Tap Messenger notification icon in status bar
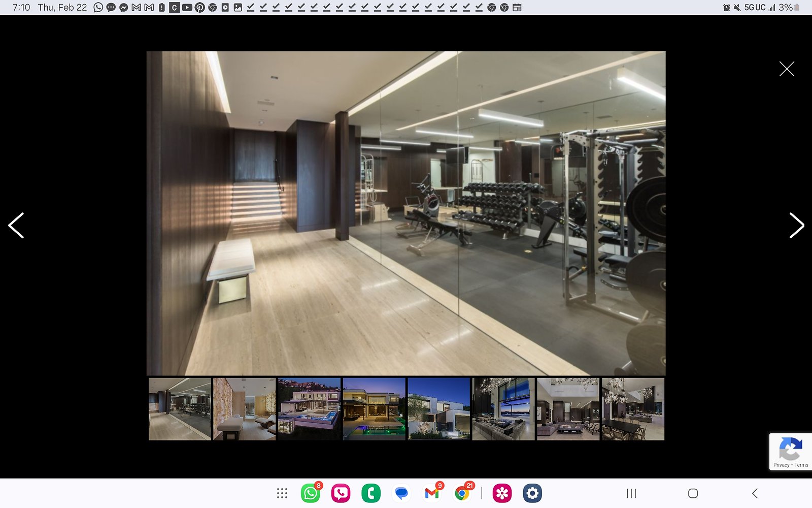This screenshot has height=508, width=812. pyautogui.click(x=124, y=7)
